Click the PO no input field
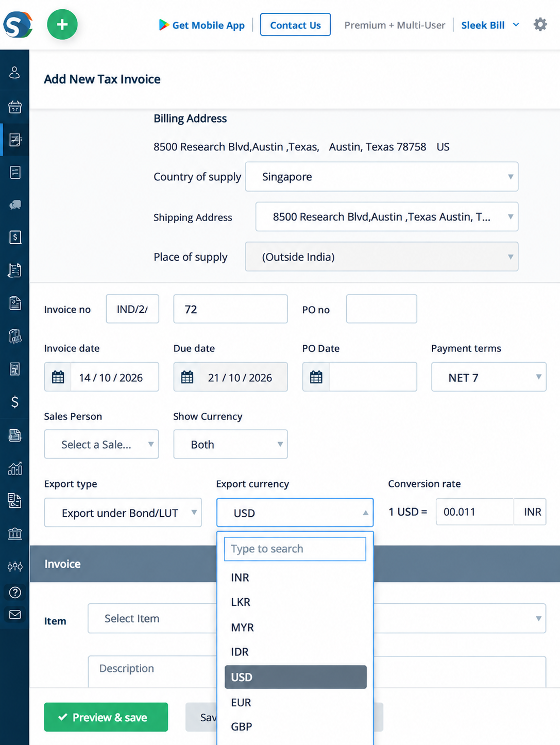Screen dimensions: 560x745 (x=381, y=309)
